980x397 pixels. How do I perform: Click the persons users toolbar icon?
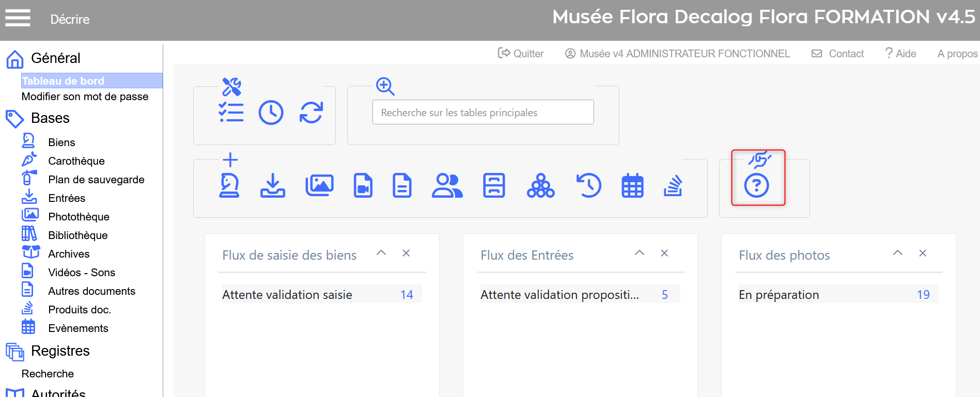coord(447,186)
